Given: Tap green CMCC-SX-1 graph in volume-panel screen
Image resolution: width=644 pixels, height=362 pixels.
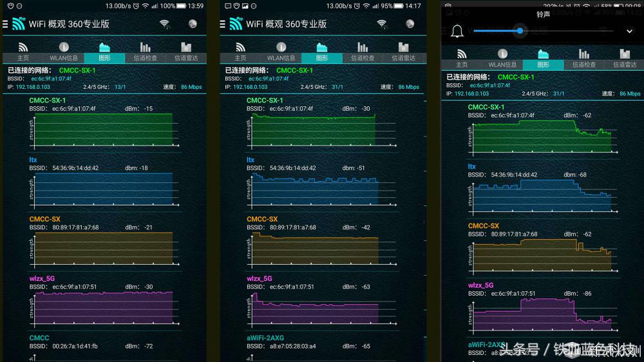Looking at the screenshot, I should (x=543, y=137).
